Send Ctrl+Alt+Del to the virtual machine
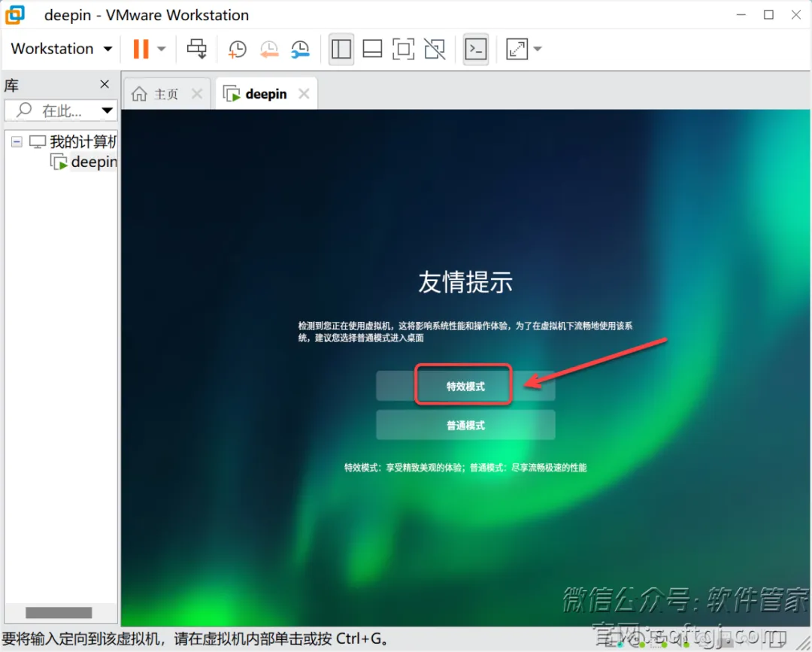812x652 pixels. 197,49
